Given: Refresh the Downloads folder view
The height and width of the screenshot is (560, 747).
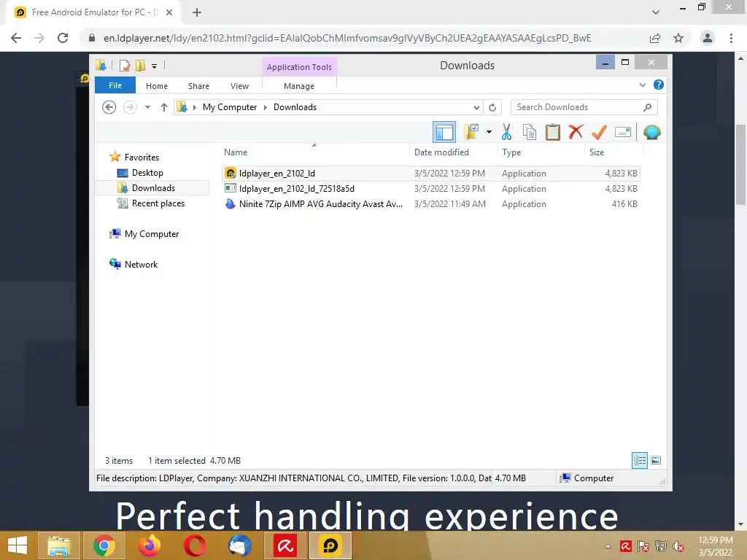Looking at the screenshot, I should coord(492,108).
